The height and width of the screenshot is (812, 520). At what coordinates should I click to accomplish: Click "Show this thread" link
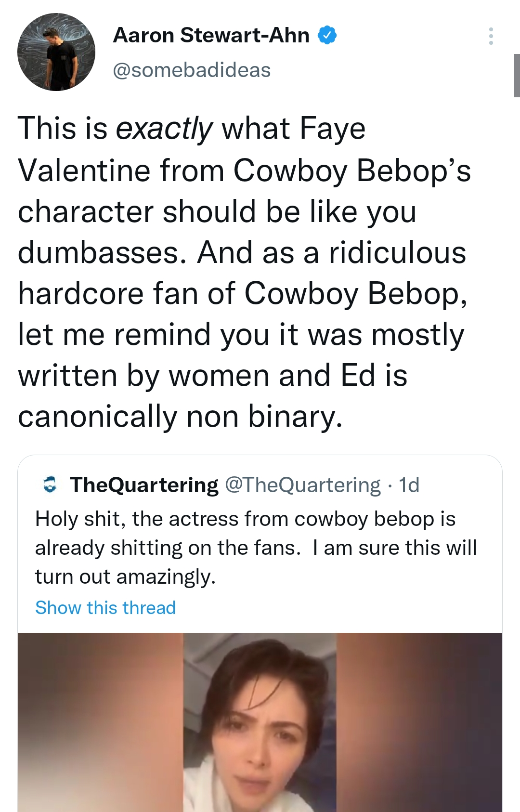pos(105,608)
